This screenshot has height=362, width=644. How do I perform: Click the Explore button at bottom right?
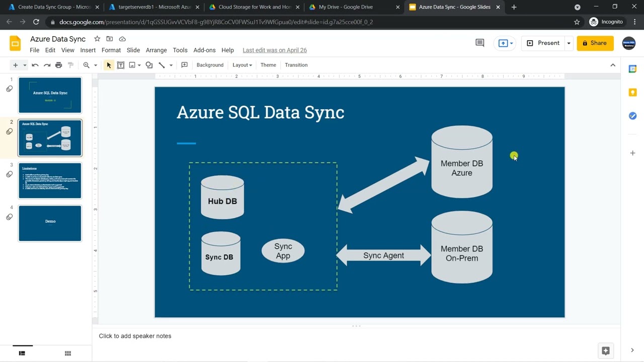[x=606, y=350]
